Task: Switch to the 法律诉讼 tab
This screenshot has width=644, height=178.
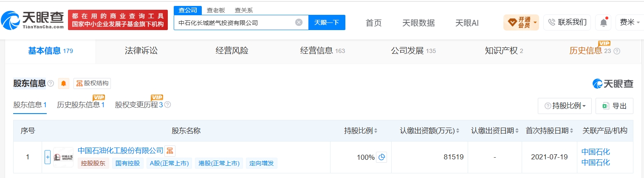Action: 141,51
